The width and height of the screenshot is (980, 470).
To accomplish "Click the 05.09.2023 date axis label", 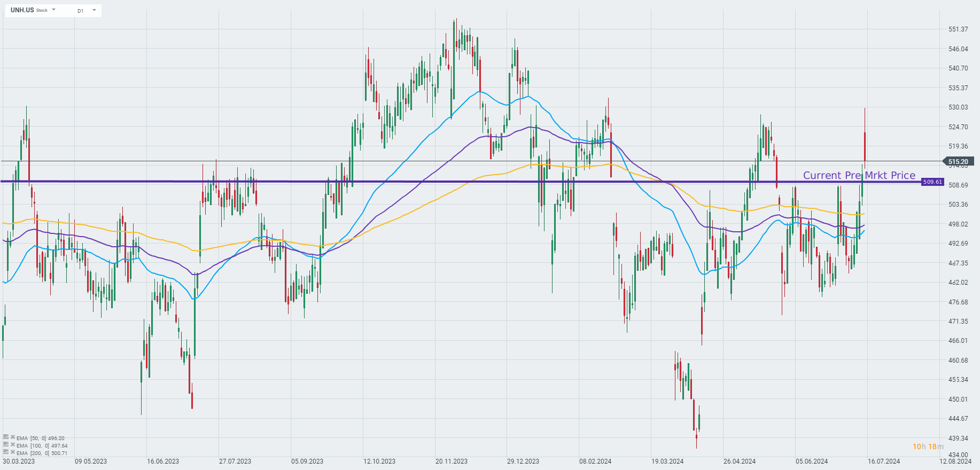I will [x=307, y=461].
